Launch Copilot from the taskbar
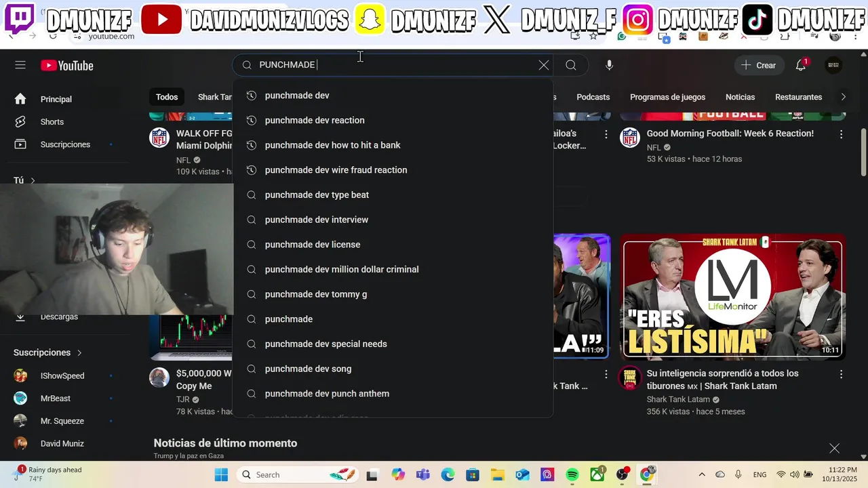Viewport: 868px width, 488px height. 397,475
